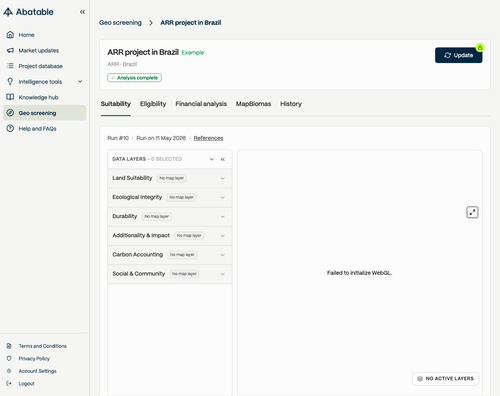
Task: Click Run on 11 May 2026 text
Action: [161, 138]
